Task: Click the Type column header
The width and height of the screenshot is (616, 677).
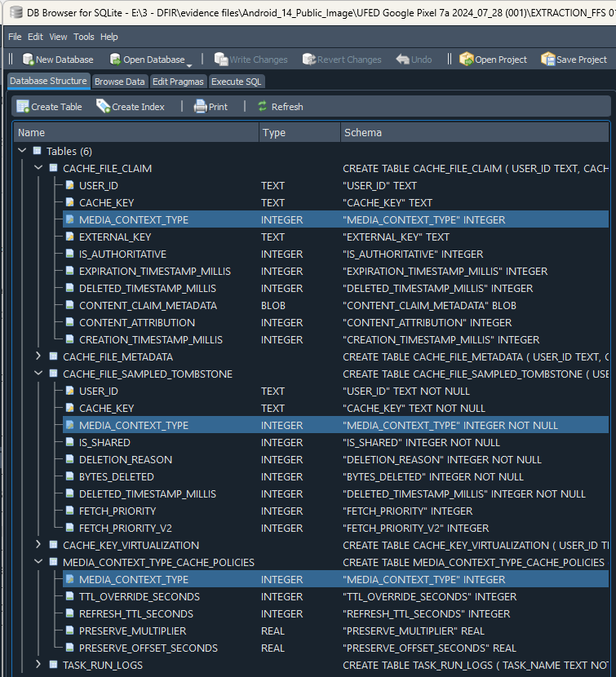Action: 299,133
